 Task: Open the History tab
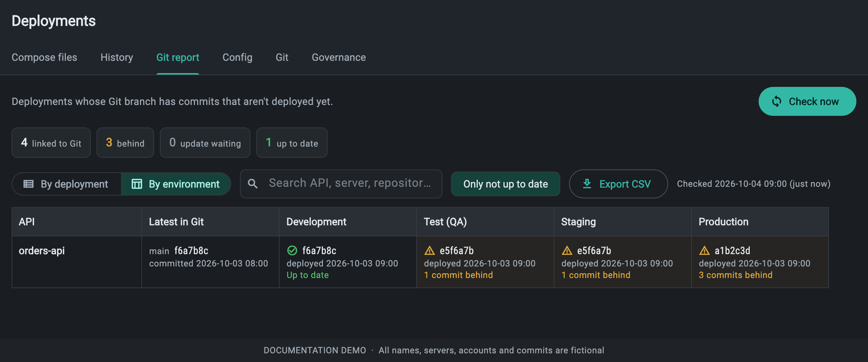click(x=116, y=57)
